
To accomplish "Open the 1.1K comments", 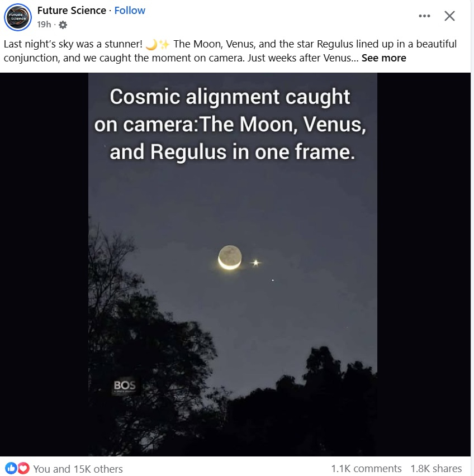I will [366, 468].
